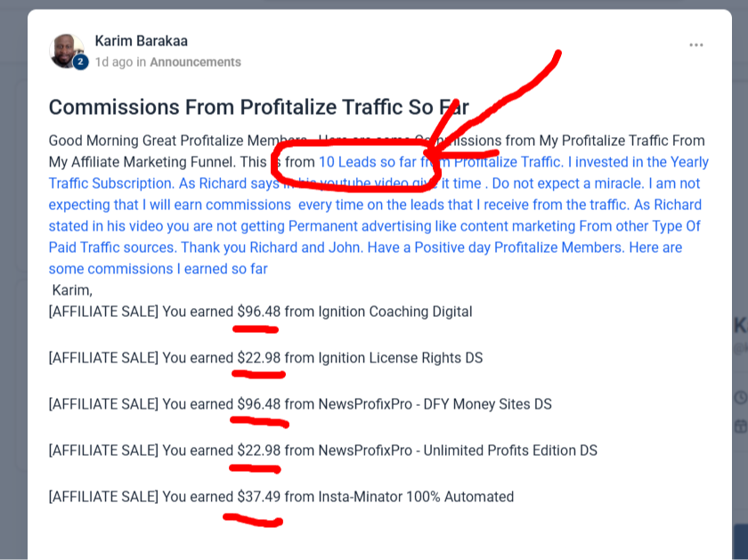This screenshot has width=748, height=560.
Task: Go to the Announcements category
Action: [195, 62]
